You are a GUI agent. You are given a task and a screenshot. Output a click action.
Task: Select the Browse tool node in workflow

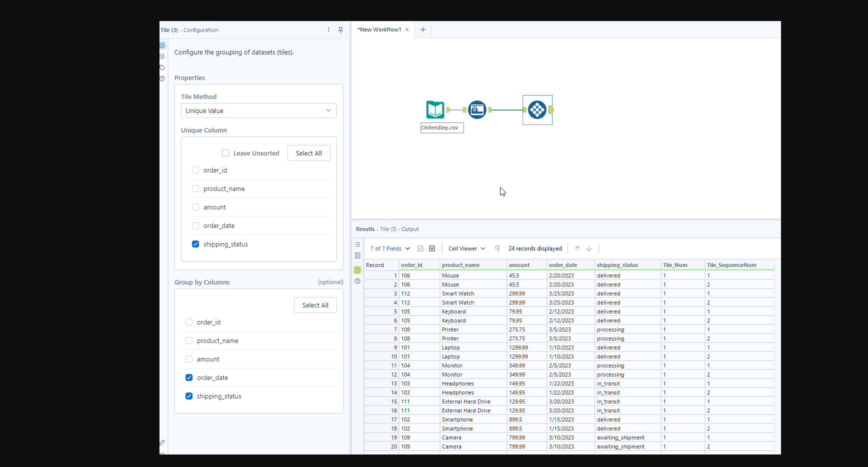(x=477, y=109)
